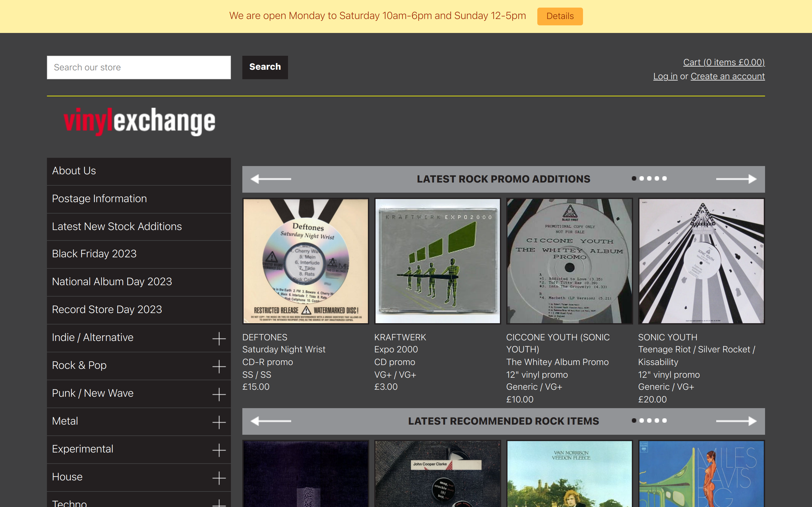Click the Kraftwerk Expo 2000 album thumbnail
This screenshot has height=507, width=812.
437,261
